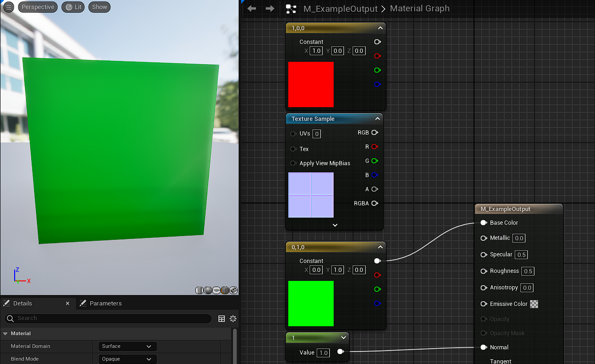Collapse the Texture Sample node header
The width and height of the screenshot is (595, 364).
377,119
